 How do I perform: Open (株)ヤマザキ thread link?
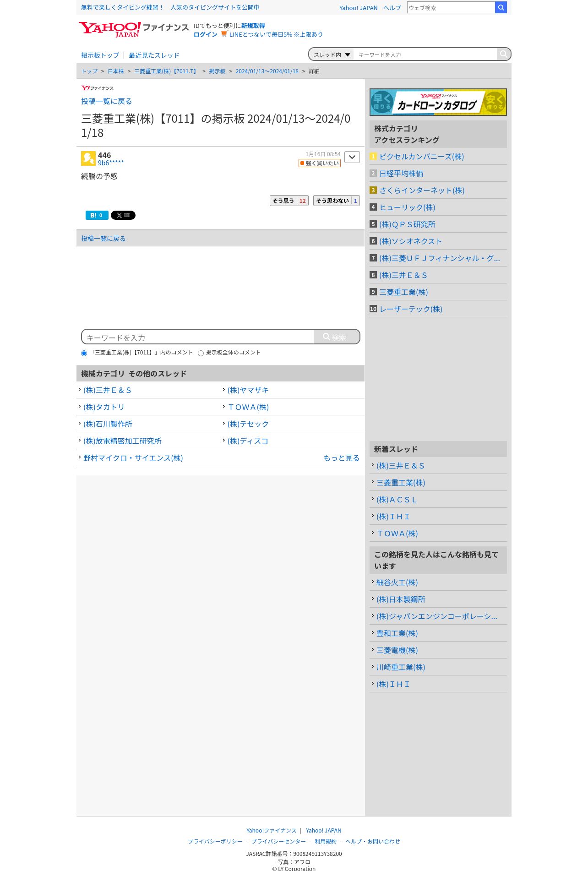(248, 390)
